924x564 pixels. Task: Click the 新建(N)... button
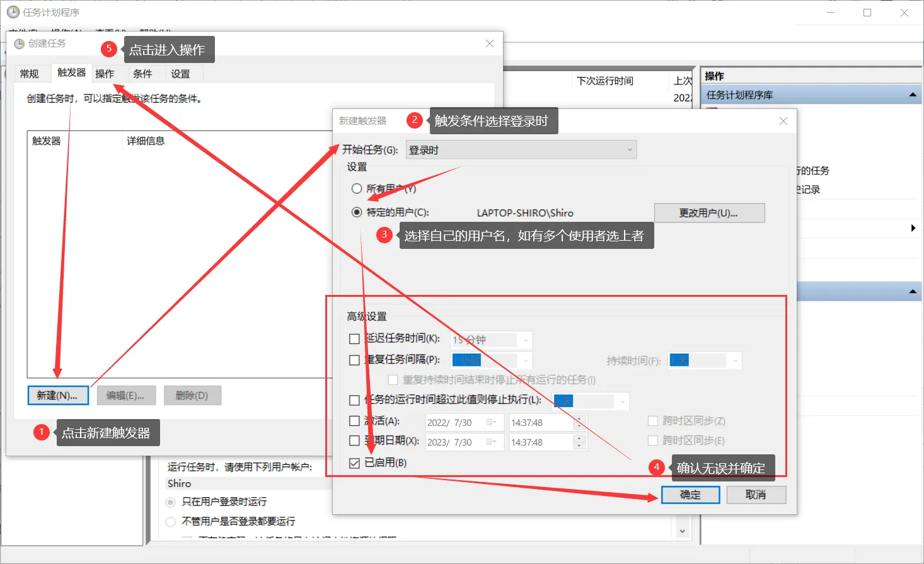[58, 396]
